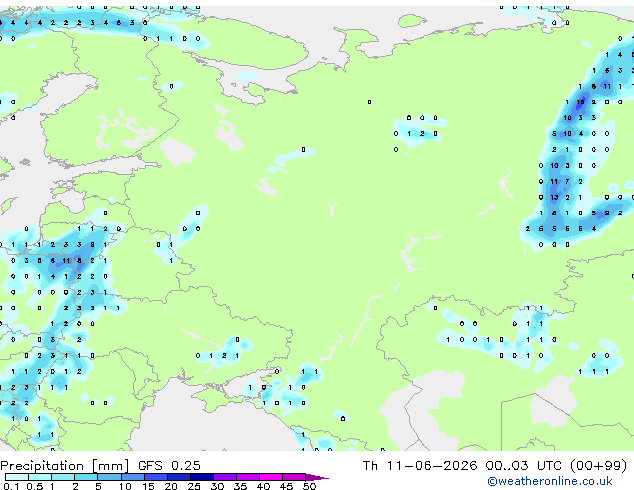Click the "13" precipitation value on map
This screenshot has height=490, width=634.
pyautogui.click(x=554, y=197)
